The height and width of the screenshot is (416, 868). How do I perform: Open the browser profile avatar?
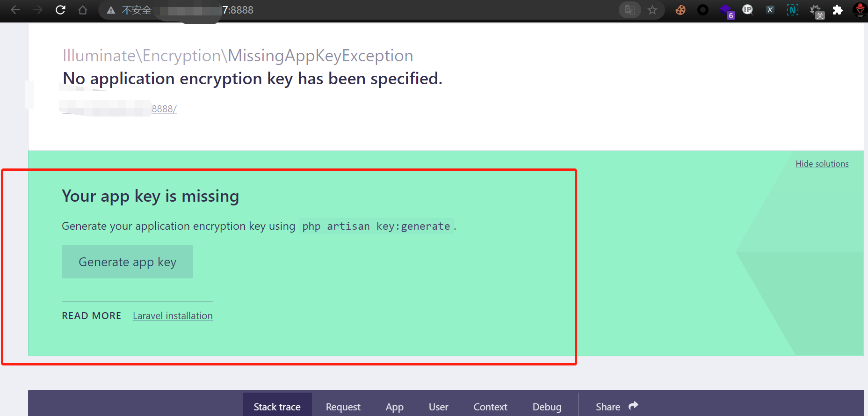tap(860, 10)
